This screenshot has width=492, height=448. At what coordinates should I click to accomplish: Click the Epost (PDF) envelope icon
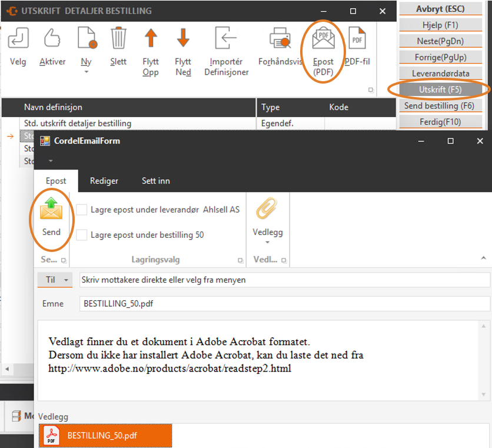point(323,39)
